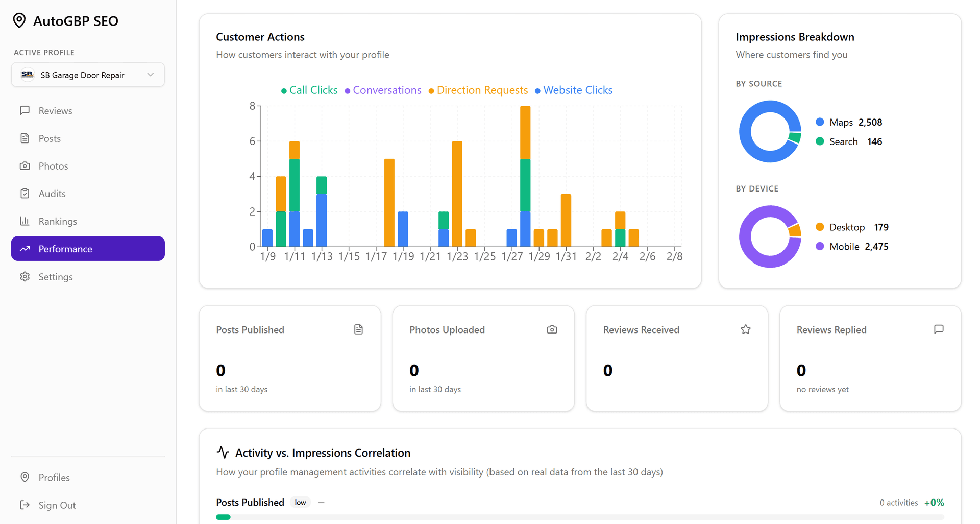Open Rankings via the bar-chart icon
Screen dimensions: 980x524
(25, 221)
